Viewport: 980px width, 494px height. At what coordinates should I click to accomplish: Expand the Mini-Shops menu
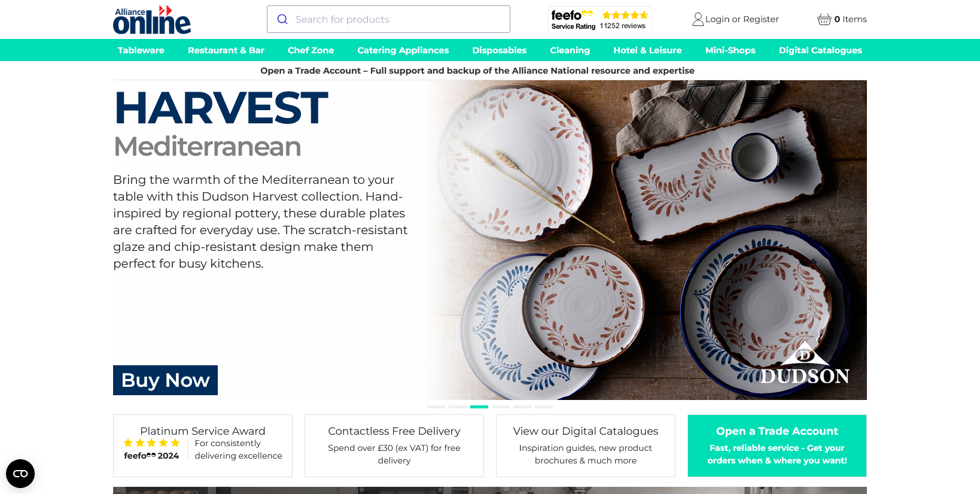[730, 50]
